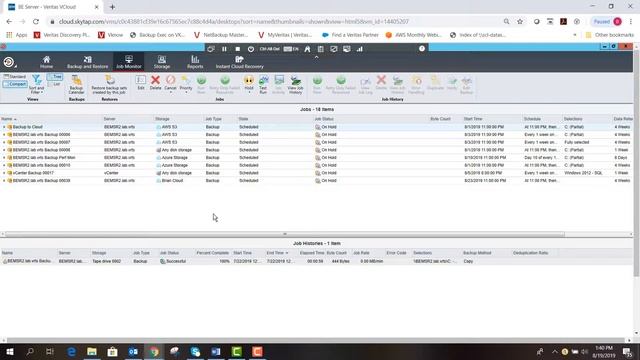Click the Skytap toolbar help icon
Screen dimensions: 640x360
[422, 49]
